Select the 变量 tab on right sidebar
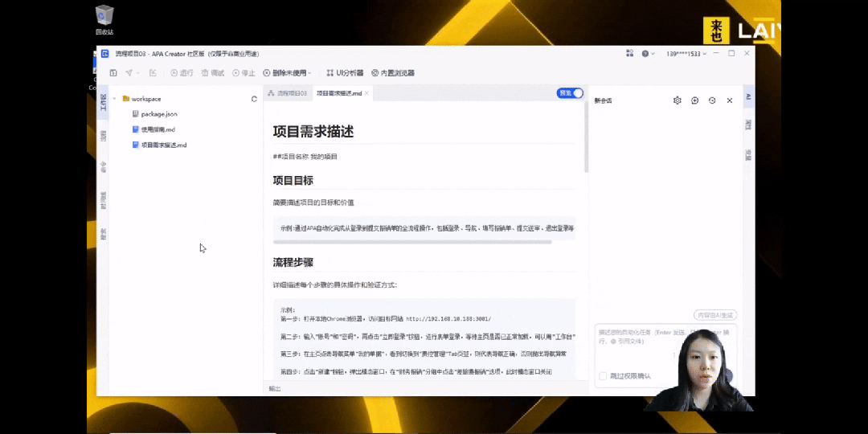Screen dimensions: 868x434 click(x=748, y=155)
